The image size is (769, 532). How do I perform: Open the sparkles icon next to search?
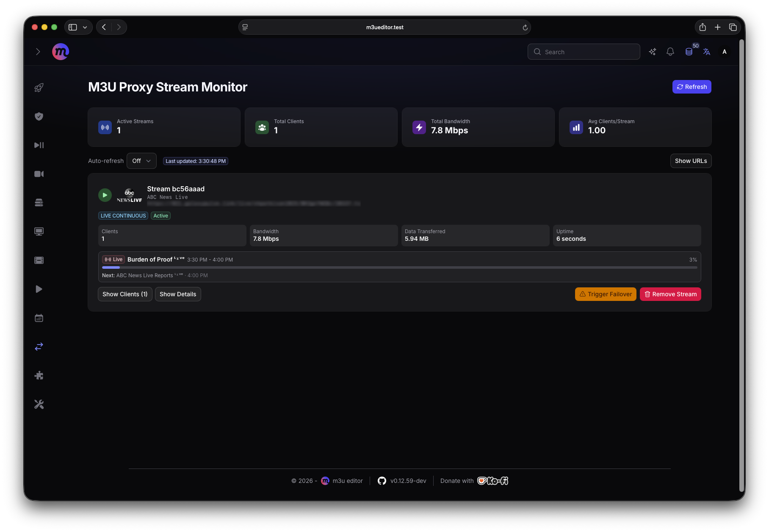click(x=653, y=52)
